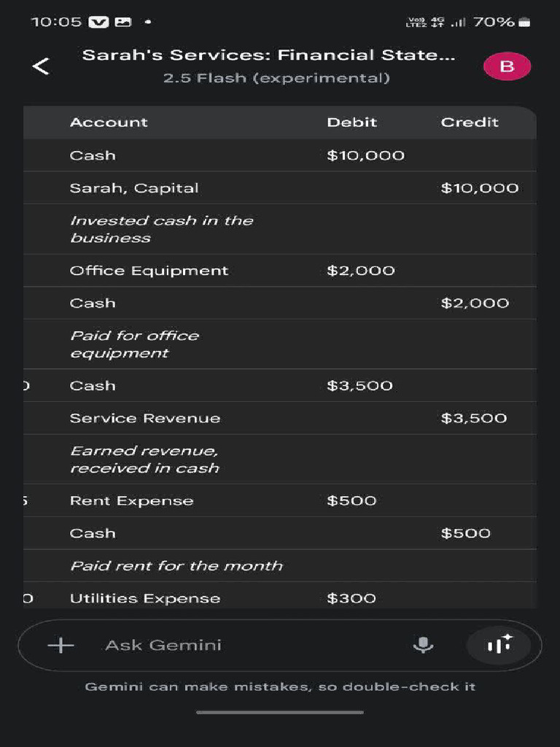The height and width of the screenshot is (747, 560).
Task: Tap the Rent Expense row
Action: 132,501
